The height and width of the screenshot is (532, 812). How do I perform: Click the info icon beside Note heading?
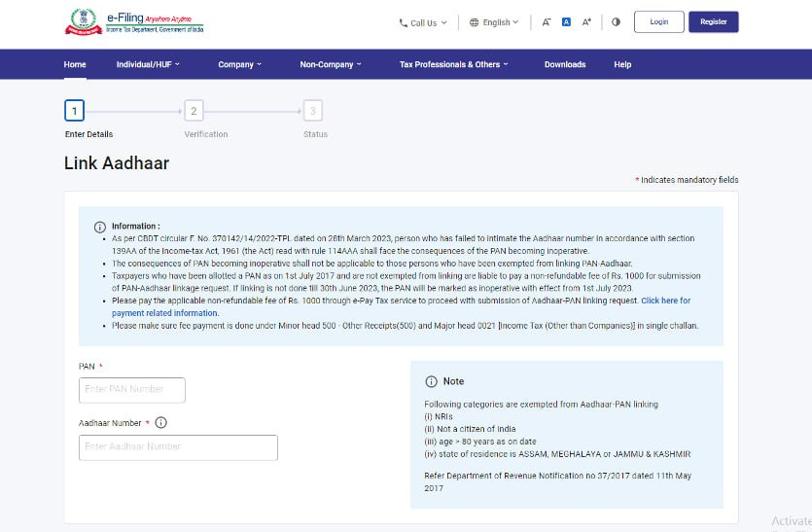pos(431,382)
